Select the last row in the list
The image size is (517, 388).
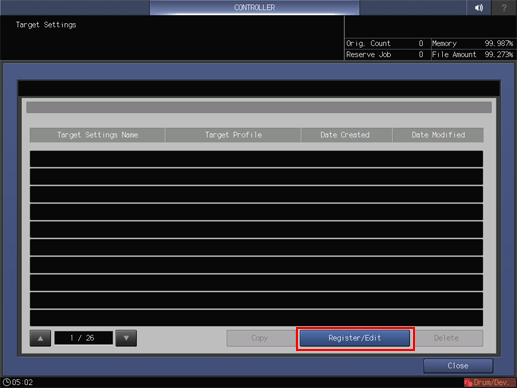pyautogui.click(x=256, y=318)
